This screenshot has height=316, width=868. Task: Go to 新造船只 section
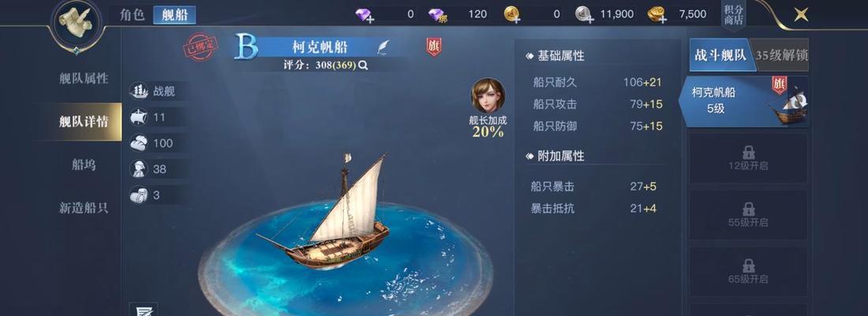[x=84, y=208]
